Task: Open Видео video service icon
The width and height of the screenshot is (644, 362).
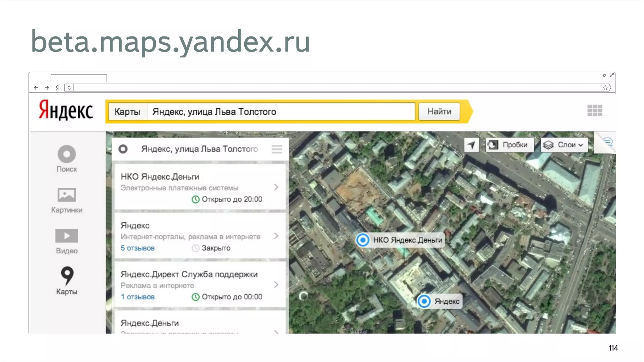Action: pos(67,236)
